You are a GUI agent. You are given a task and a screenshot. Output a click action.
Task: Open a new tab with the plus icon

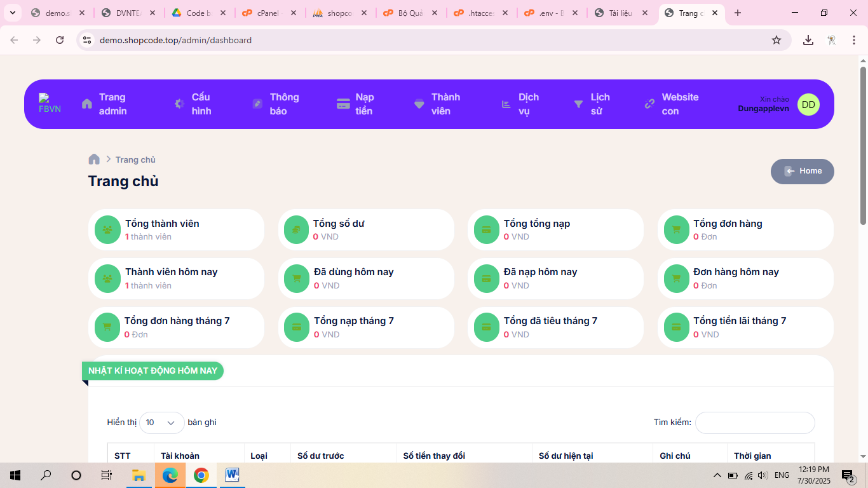click(x=738, y=13)
